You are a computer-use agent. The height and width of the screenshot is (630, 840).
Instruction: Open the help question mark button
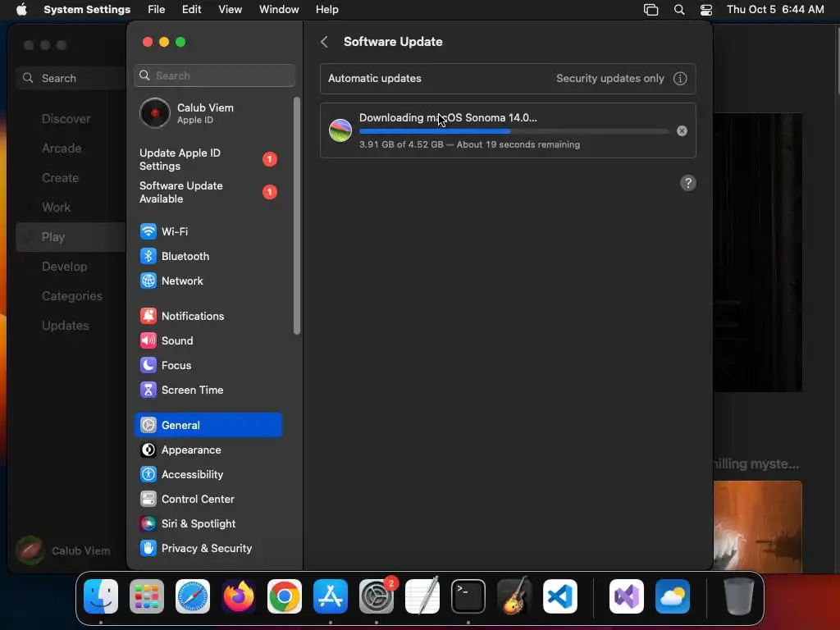tap(688, 183)
